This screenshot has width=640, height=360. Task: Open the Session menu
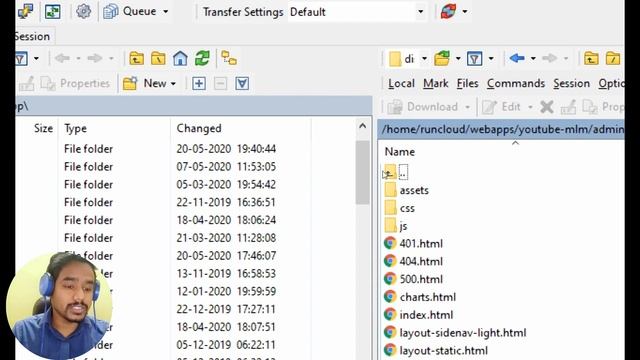click(571, 84)
